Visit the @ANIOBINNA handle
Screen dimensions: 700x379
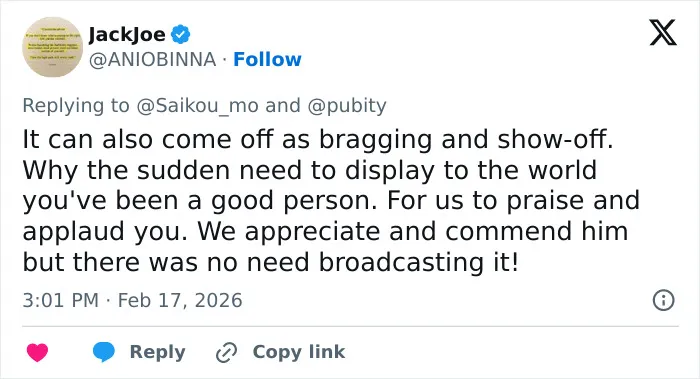[x=153, y=59]
